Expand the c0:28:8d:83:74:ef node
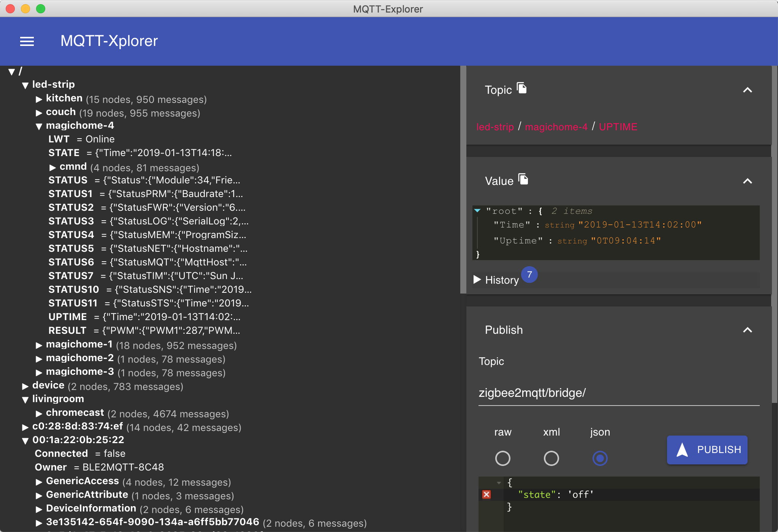 [x=25, y=427]
